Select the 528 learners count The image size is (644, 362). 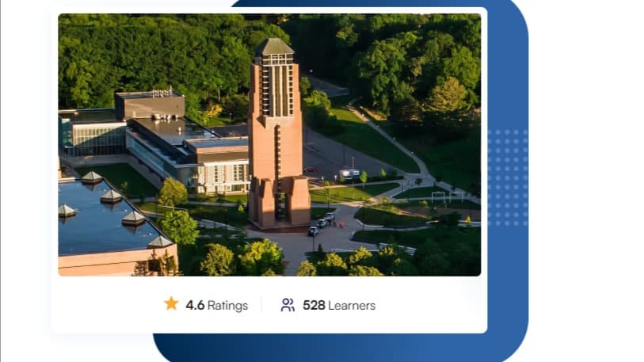tap(314, 305)
